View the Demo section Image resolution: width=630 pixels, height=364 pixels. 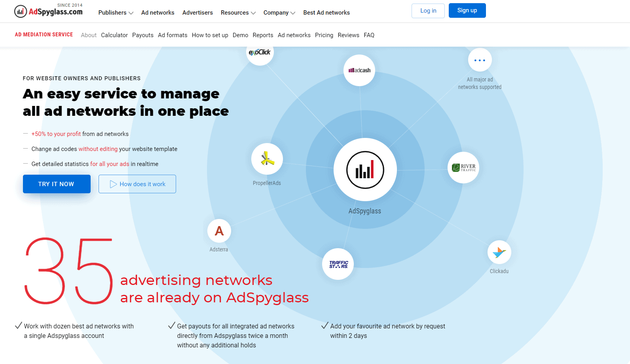(x=241, y=35)
